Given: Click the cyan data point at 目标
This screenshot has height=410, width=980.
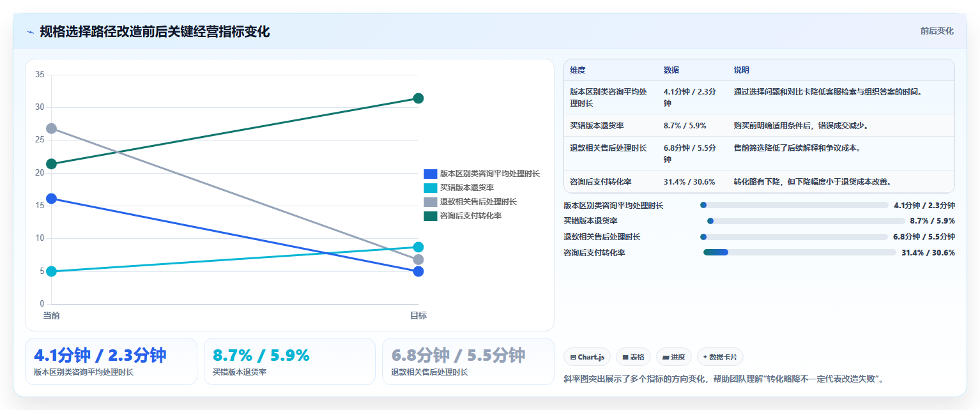Looking at the screenshot, I should [418, 247].
